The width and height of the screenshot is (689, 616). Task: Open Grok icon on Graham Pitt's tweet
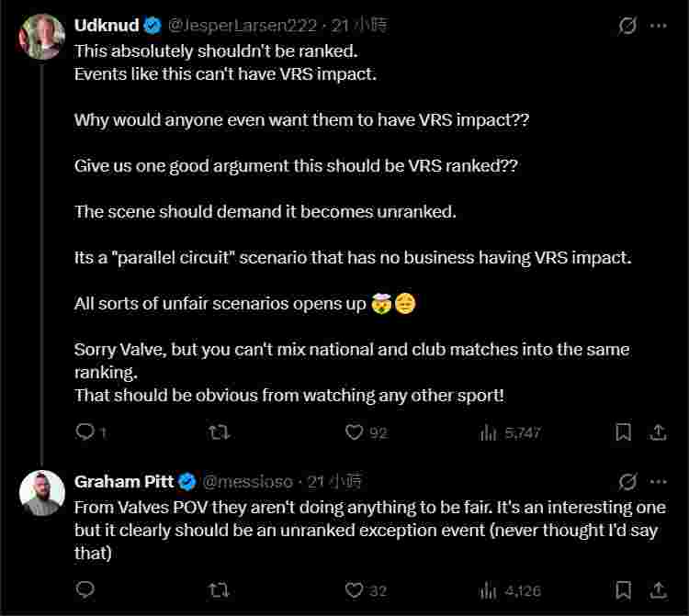coord(627,481)
